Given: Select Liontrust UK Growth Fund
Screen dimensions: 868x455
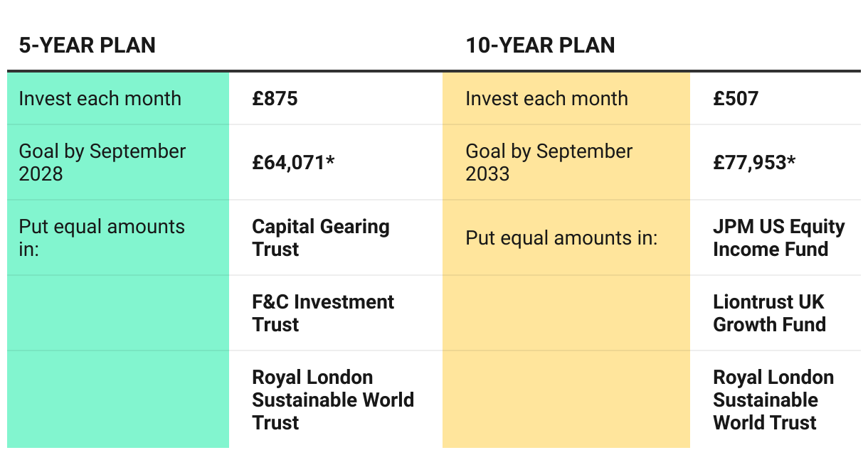Looking at the screenshot, I should (769, 314).
